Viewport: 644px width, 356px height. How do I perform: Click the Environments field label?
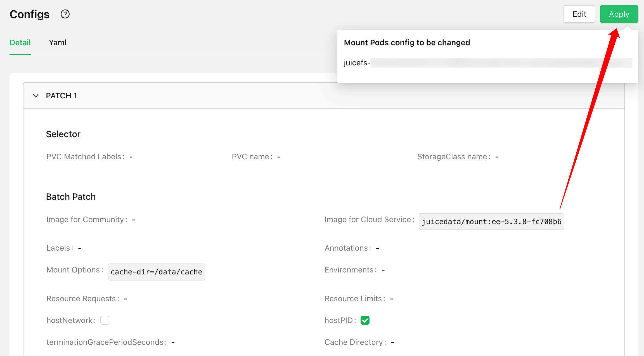351,270
